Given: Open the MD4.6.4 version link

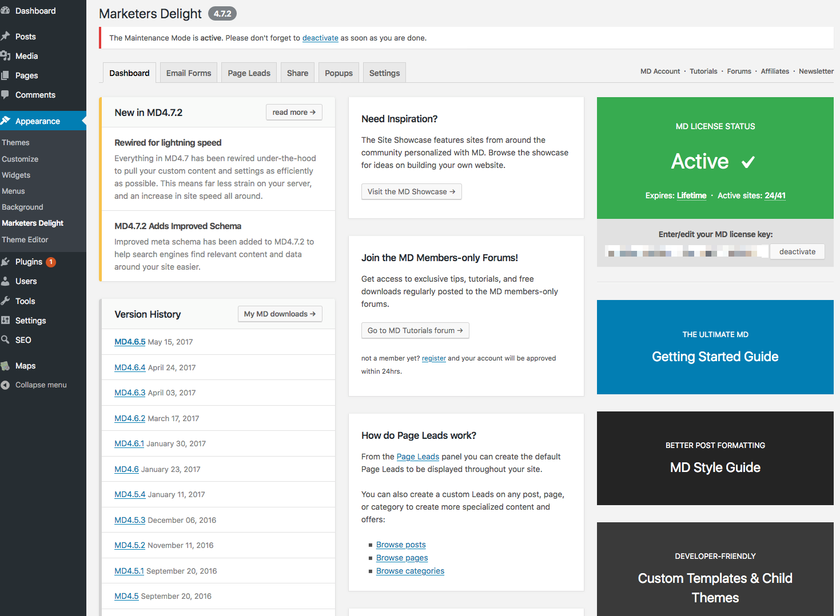Looking at the screenshot, I should (130, 367).
